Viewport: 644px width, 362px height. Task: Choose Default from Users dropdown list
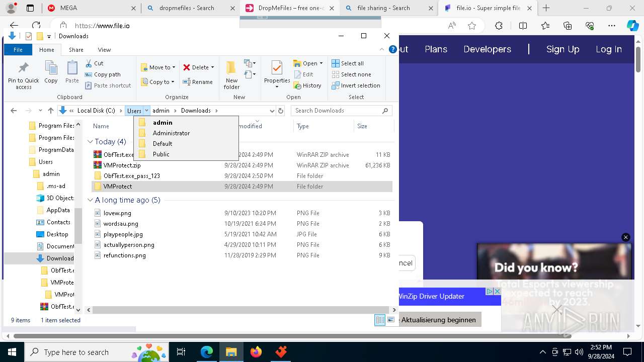186,144
